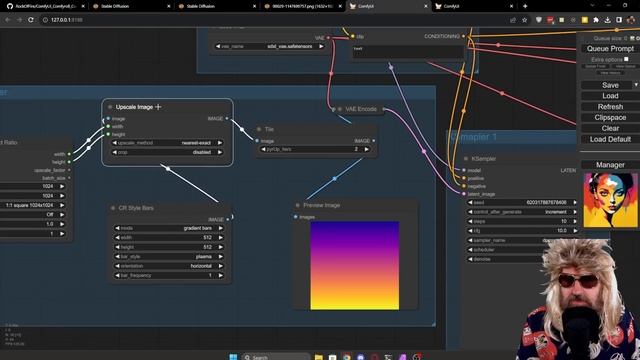Change the orientation dropdown showing horizontal
The image size is (640, 360).
coord(169,266)
